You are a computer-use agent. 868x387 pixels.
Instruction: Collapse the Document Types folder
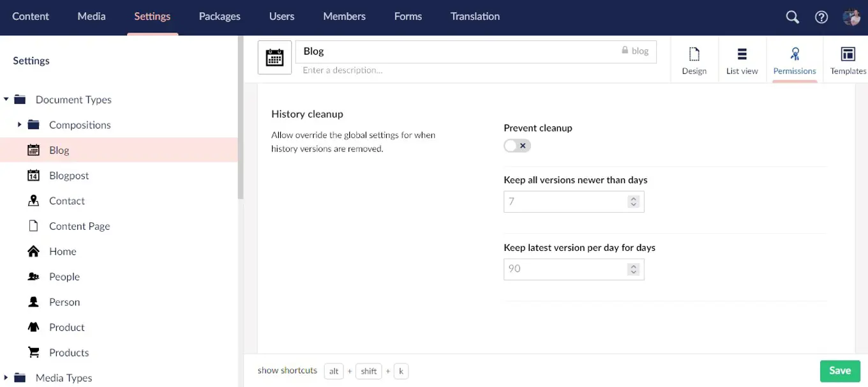point(6,100)
